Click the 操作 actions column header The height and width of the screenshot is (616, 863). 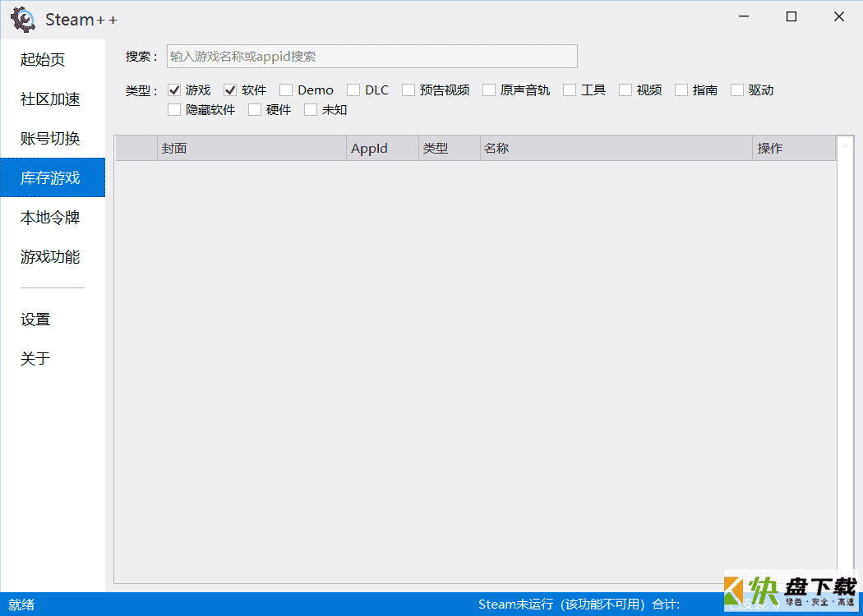(794, 149)
